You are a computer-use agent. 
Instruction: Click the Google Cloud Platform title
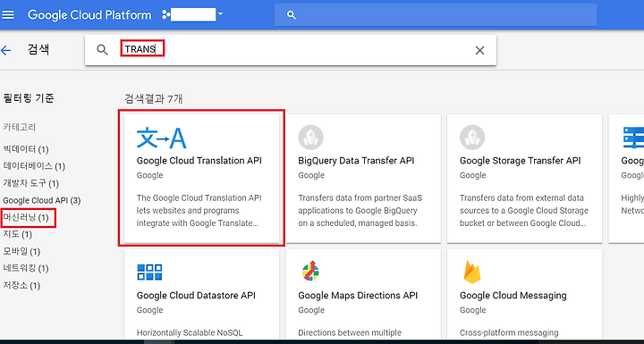(89, 15)
